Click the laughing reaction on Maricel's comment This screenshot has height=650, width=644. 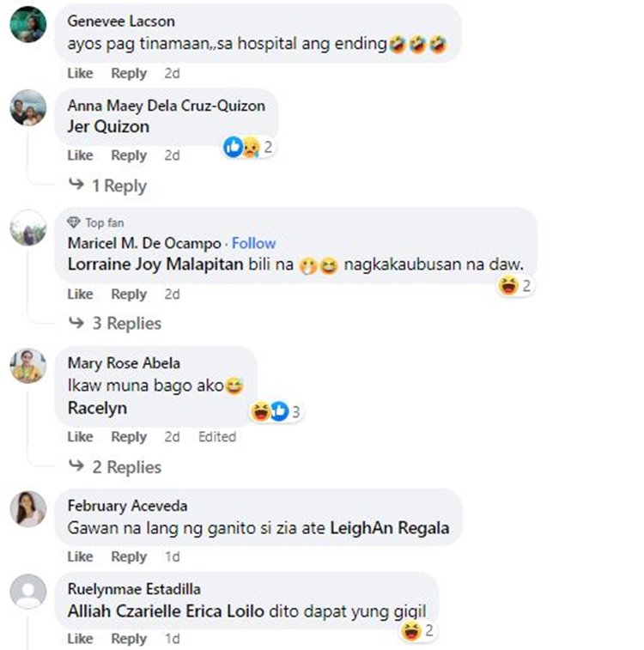508,286
